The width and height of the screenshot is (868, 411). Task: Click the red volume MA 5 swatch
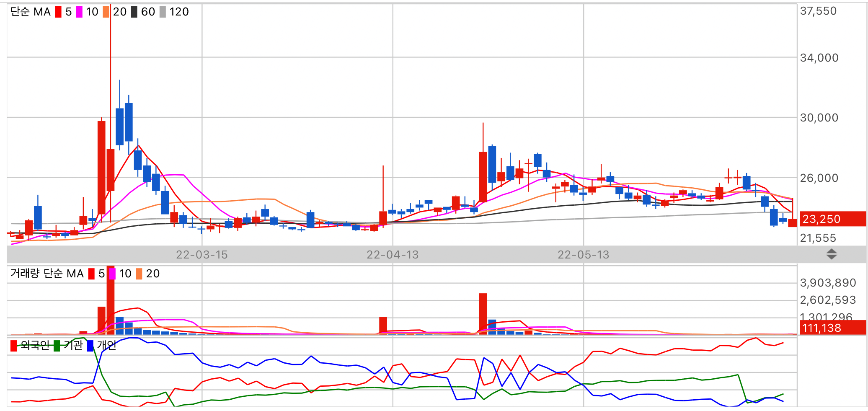click(x=91, y=274)
